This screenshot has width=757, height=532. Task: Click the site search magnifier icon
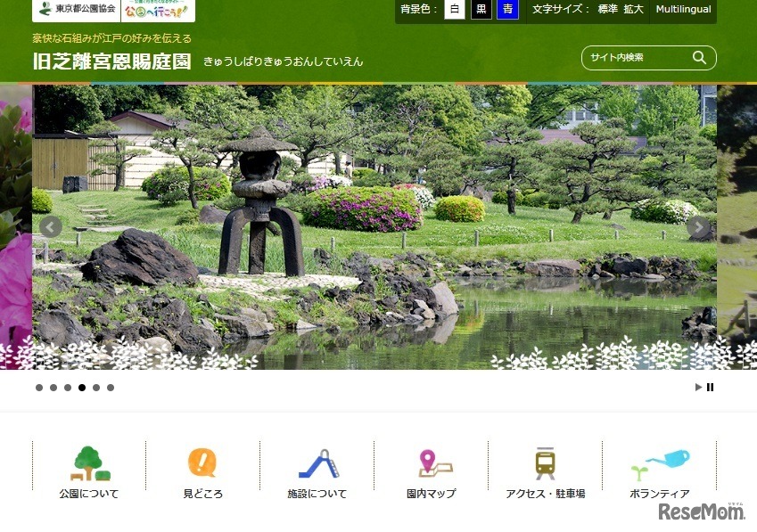[x=700, y=57]
